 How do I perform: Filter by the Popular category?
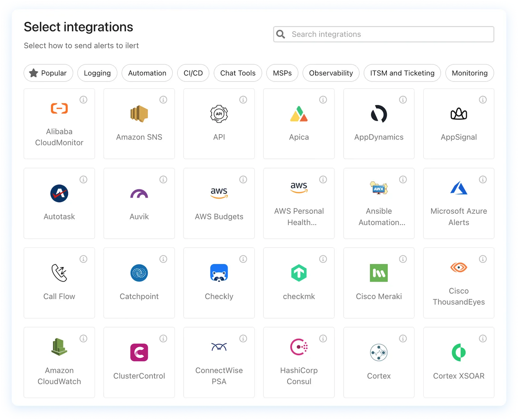[x=48, y=73]
